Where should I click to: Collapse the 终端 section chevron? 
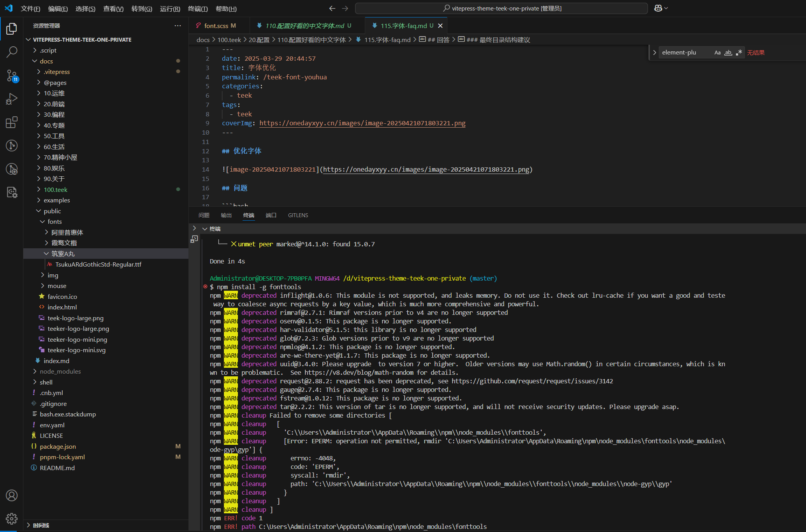(205, 229)
